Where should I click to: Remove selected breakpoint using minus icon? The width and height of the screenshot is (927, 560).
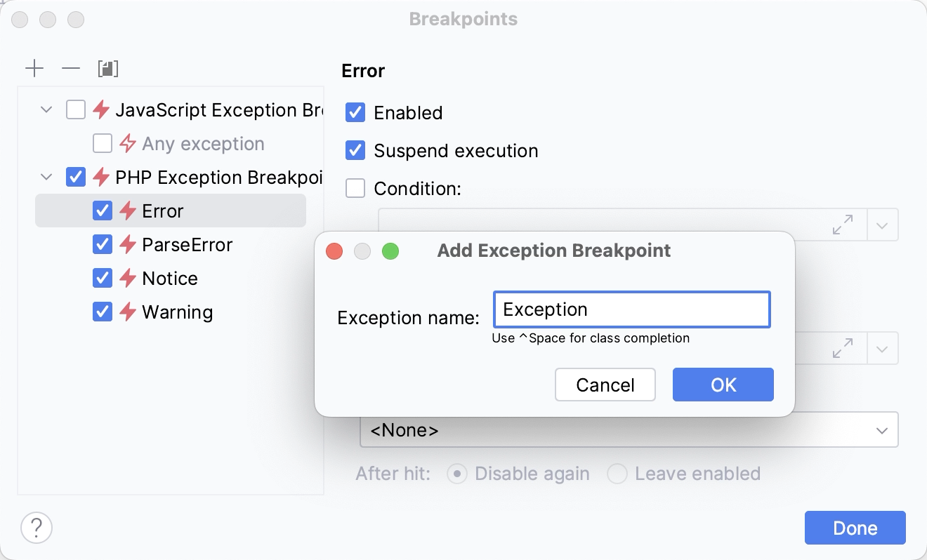click(x=70, y=68)
